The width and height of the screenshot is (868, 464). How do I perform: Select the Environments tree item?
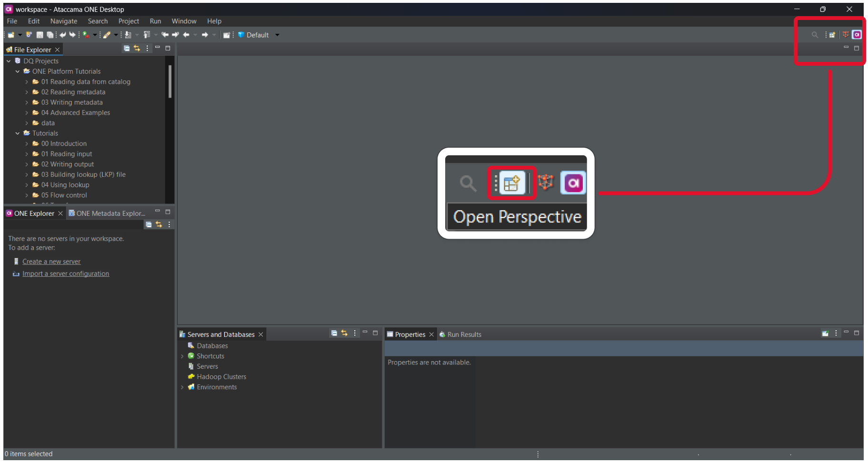(216, 387)
